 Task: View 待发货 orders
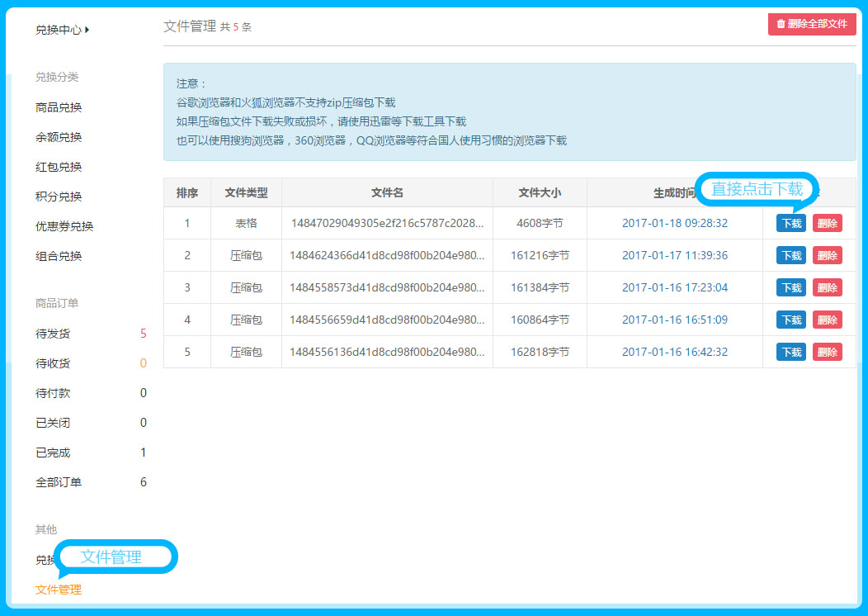[53, 334]
